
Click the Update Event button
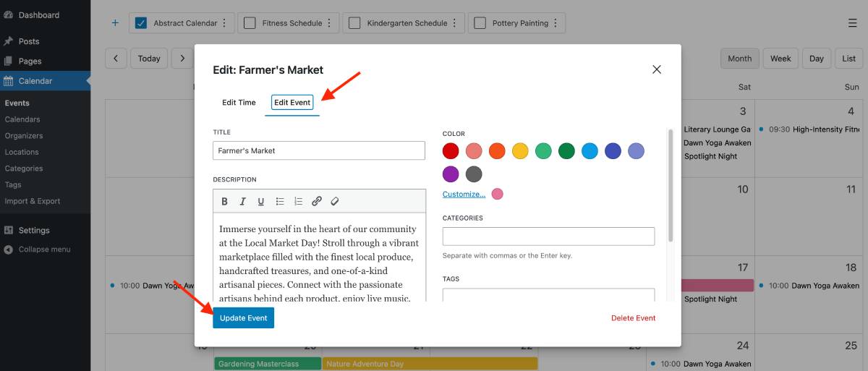point(244,318)
